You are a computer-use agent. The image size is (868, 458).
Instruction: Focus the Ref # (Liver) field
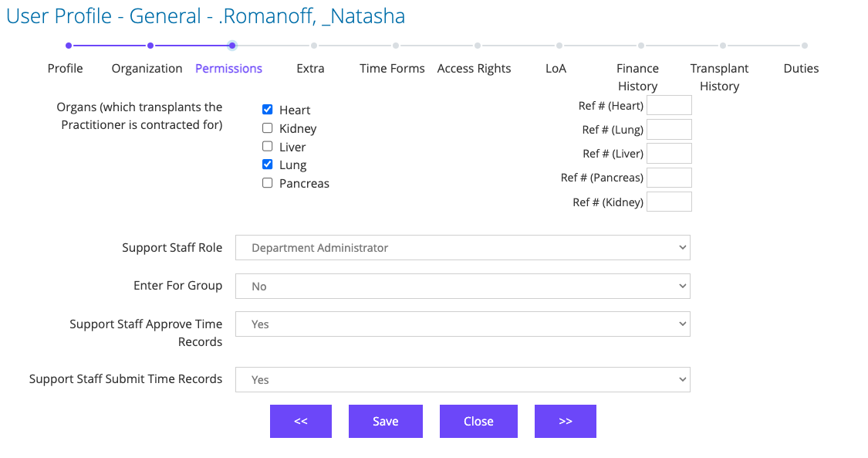(x=669, y=154)
